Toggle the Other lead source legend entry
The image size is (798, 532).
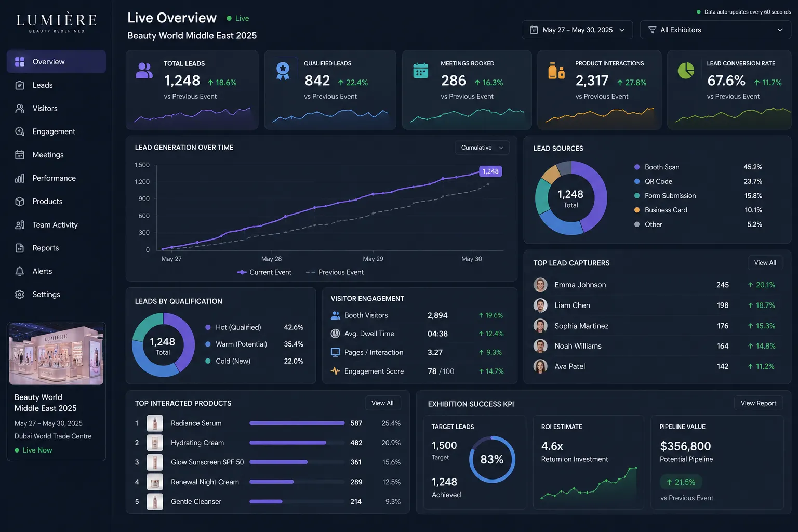[x=648, y=224]
